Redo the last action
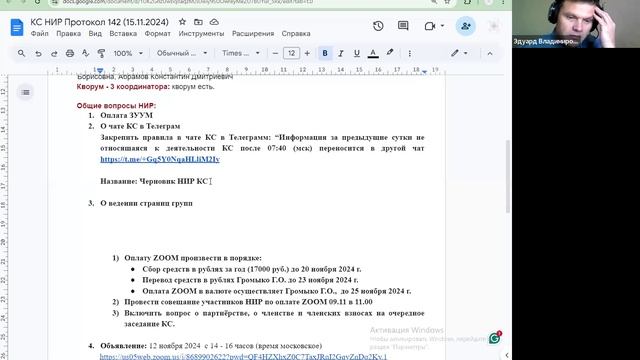This screenshot has width=640, height=360. click(54, 53)
